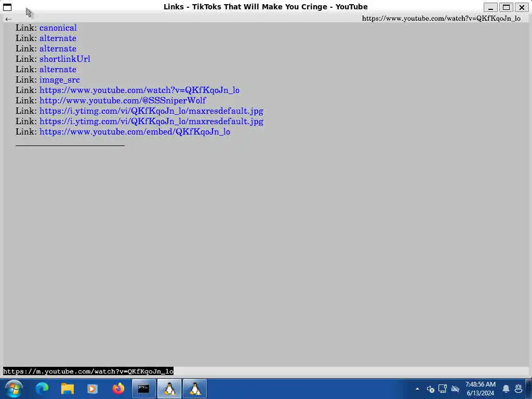Follow the shortlinkUrl link

pos(65,59)
